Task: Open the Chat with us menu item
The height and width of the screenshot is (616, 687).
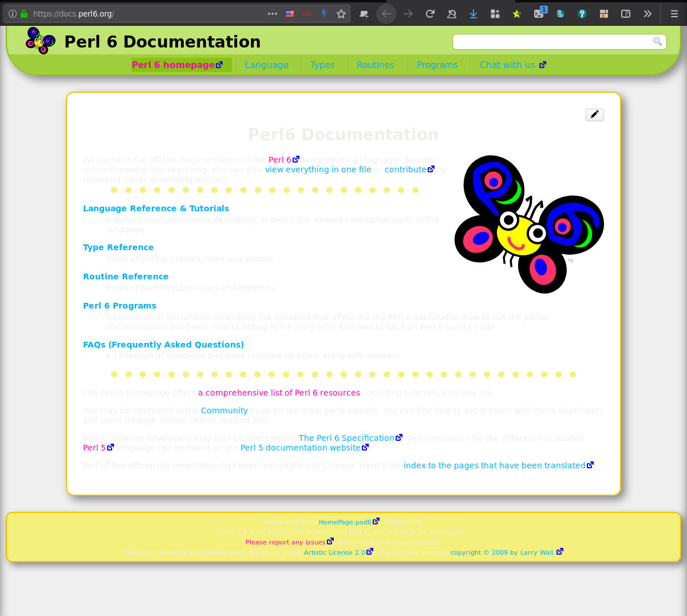Action: pos(513,65)
